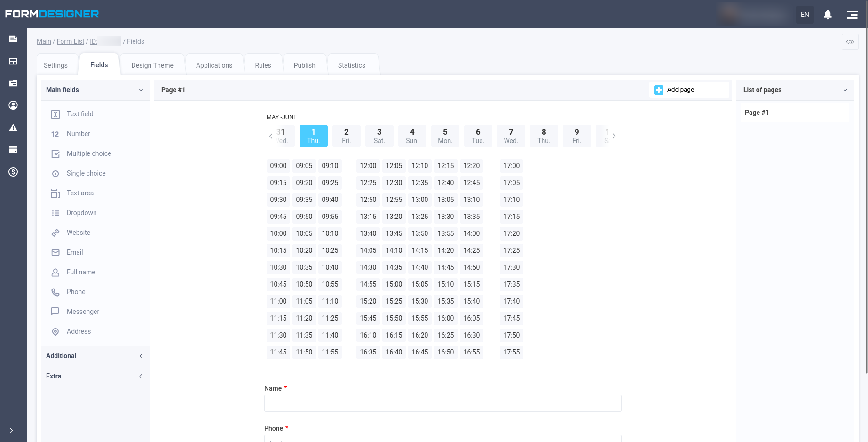Select date 7 Wed. in calendar
This screenshot has width=868, height=442.
click(511, 136)
